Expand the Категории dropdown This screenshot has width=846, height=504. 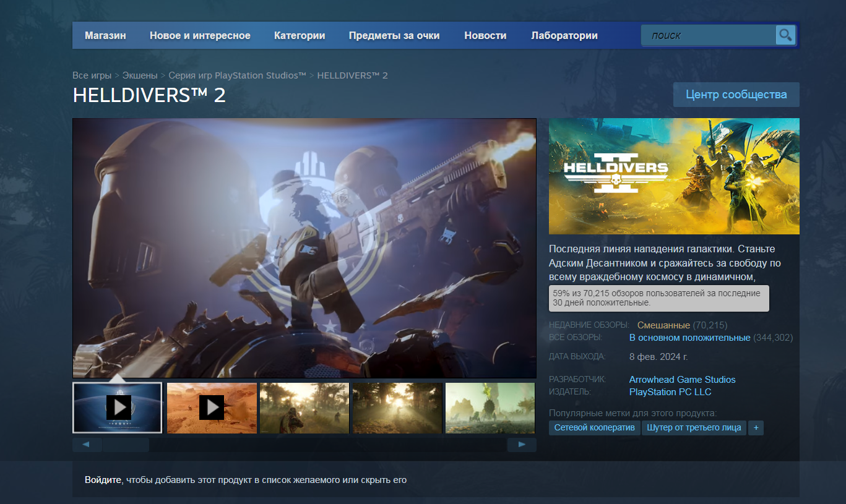click(x=299, y=35)
